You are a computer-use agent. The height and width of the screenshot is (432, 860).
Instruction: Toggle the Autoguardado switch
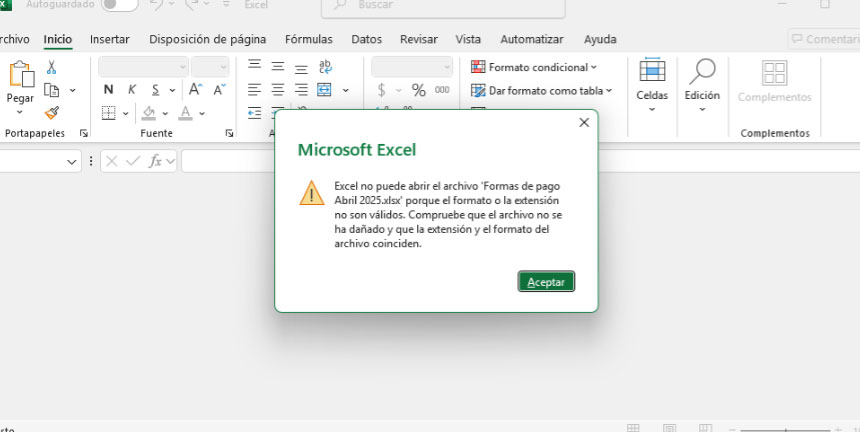[120, 4]
